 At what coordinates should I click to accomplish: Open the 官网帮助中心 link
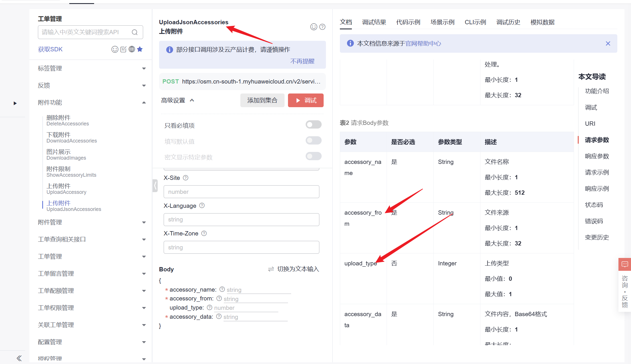[x=423, y=43]
